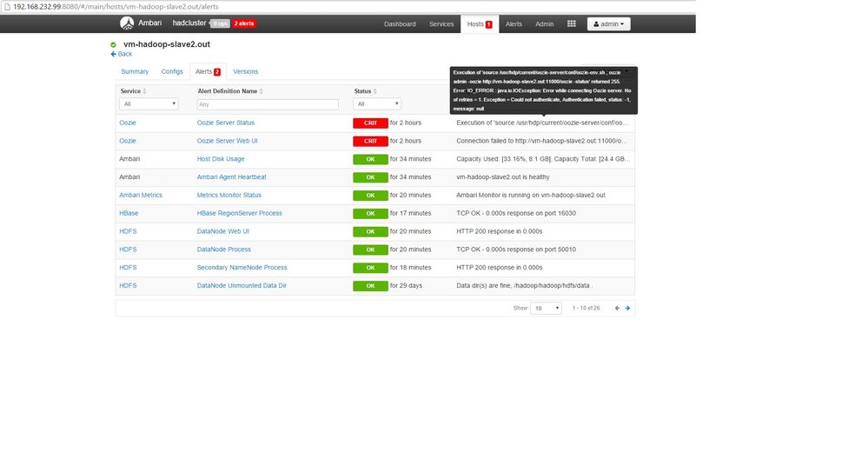Sort by Service column arrows
This screenshot has width=868, height=466.
[x=144, y=91]
